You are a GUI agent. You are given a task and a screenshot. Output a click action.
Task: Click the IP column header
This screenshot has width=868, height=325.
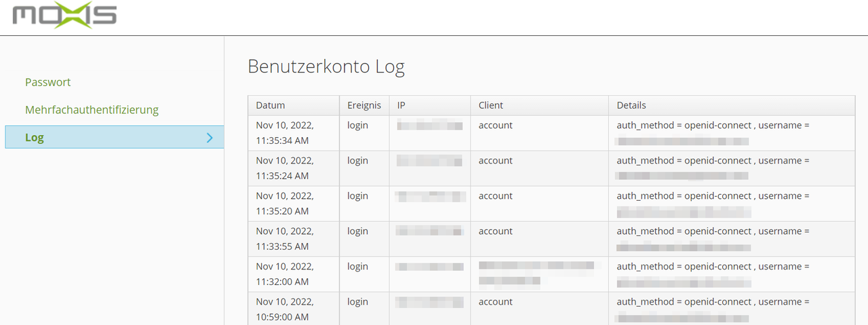pos(401,105)
